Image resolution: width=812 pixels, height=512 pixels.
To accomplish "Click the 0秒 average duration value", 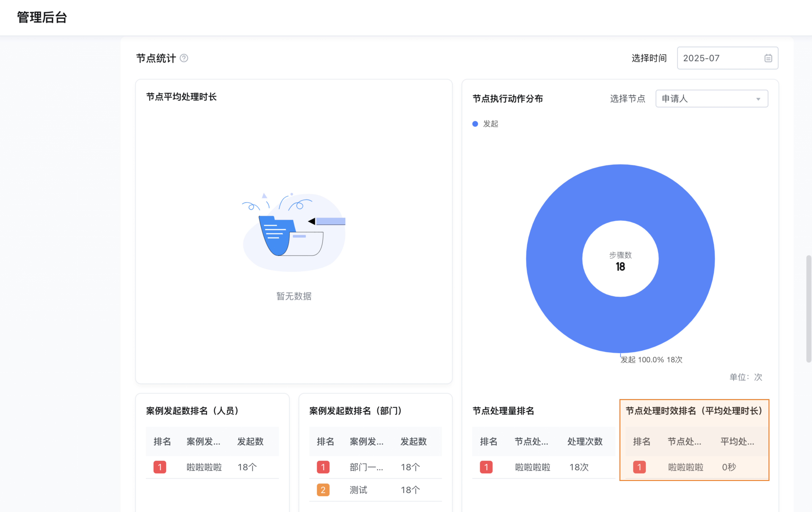I will [729, 467].
